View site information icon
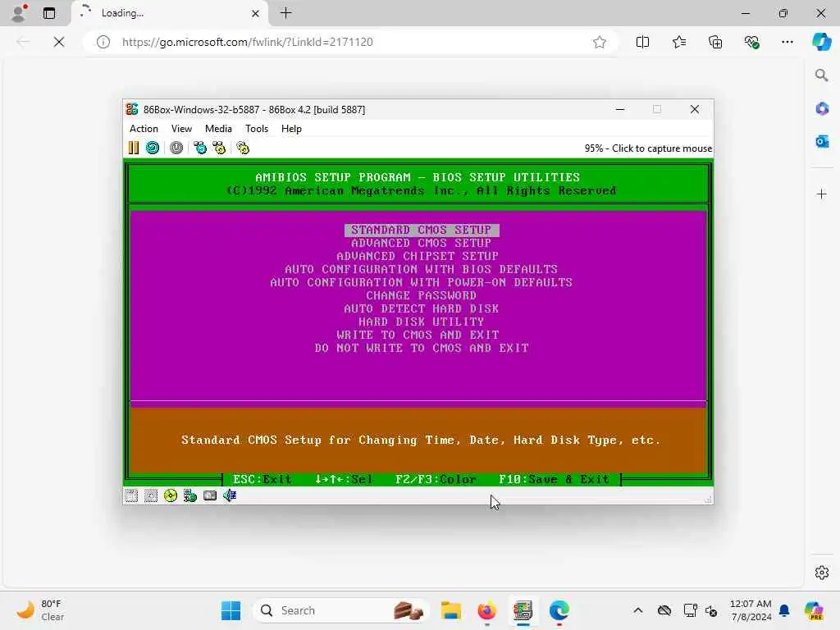This screenshot has width=840, height=630. [x=103, y=42]
